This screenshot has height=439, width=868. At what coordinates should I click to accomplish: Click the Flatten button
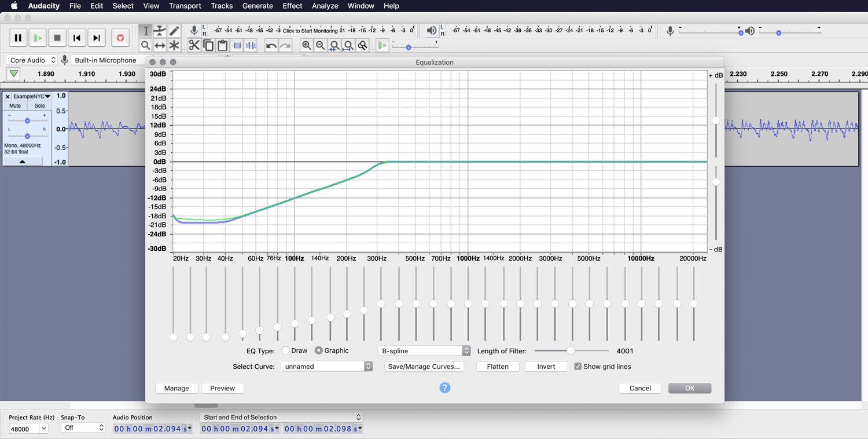coord(498,367)
